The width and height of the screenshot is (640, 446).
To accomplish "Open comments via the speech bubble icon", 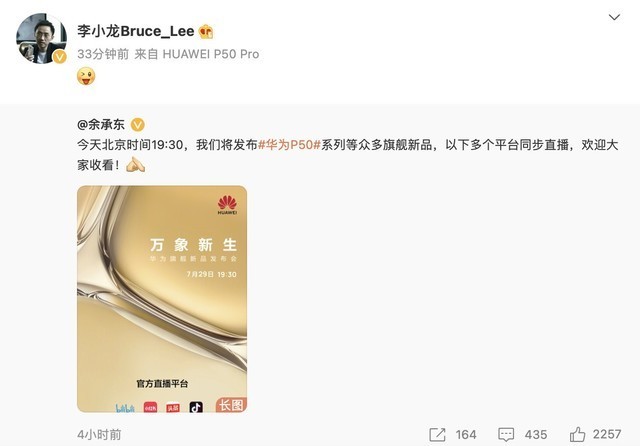I will coord(506,435).
